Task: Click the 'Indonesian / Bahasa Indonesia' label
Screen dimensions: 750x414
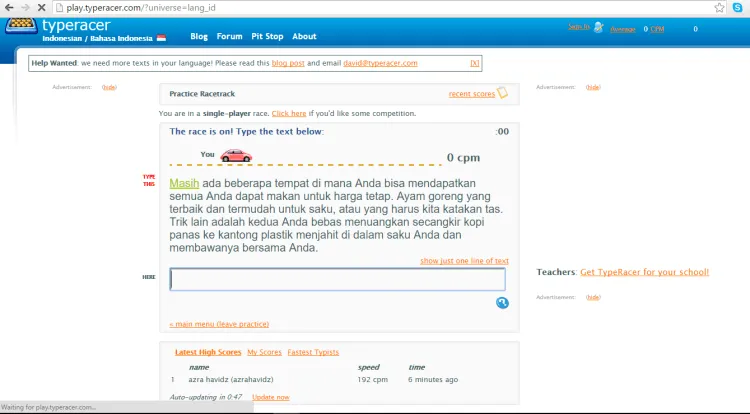Action: (x=98, y=38)
